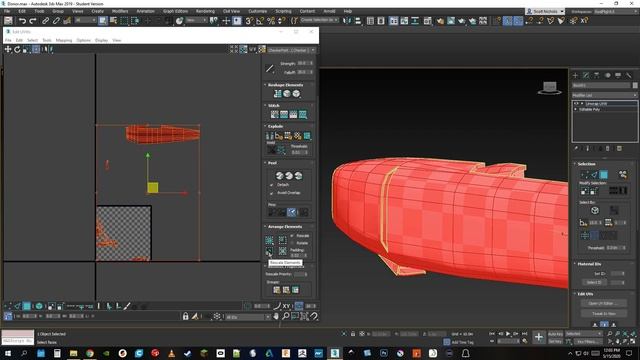Click the Straighten icon in Reshape Elements
Screen dimensions: 640x360
pos(278,93)
